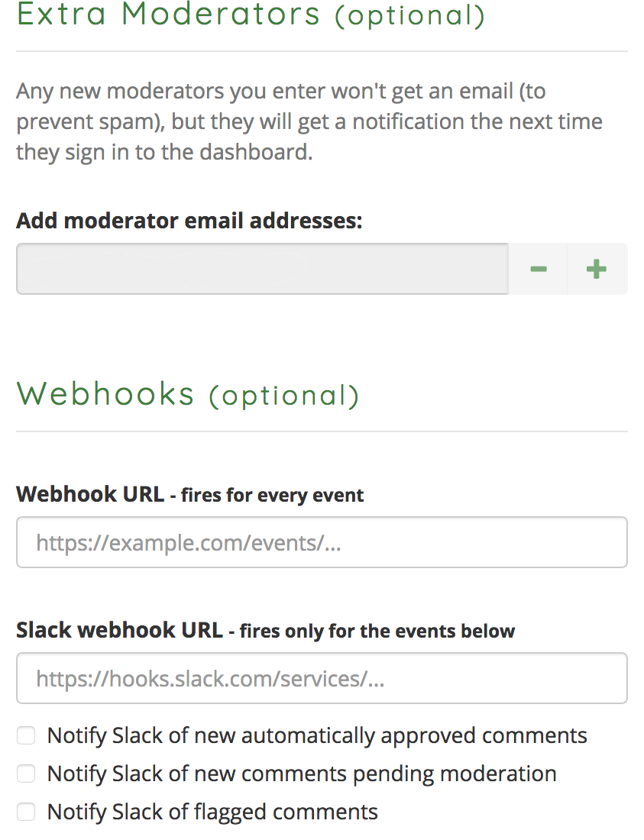The image size is (644, 840).
Task: Add another moderator email with plus icon
Action: (597, 269)
